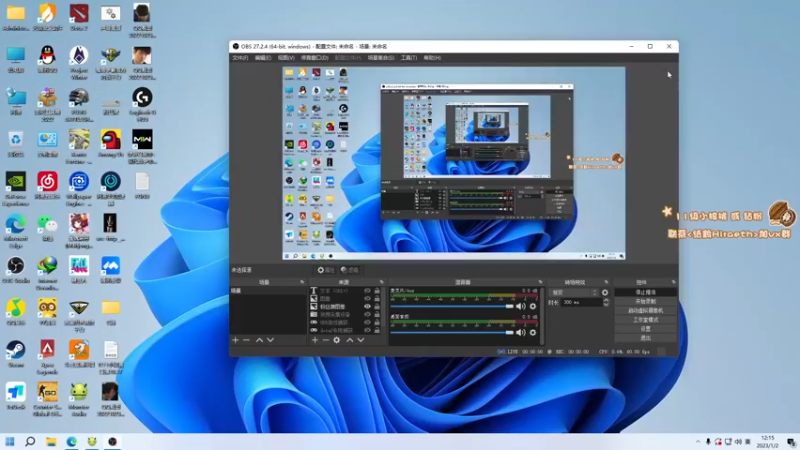Open the 场景集合(S) menu in OBS
Image resolution: width=800 pixels, height=450 pixels.
[381, 58]
